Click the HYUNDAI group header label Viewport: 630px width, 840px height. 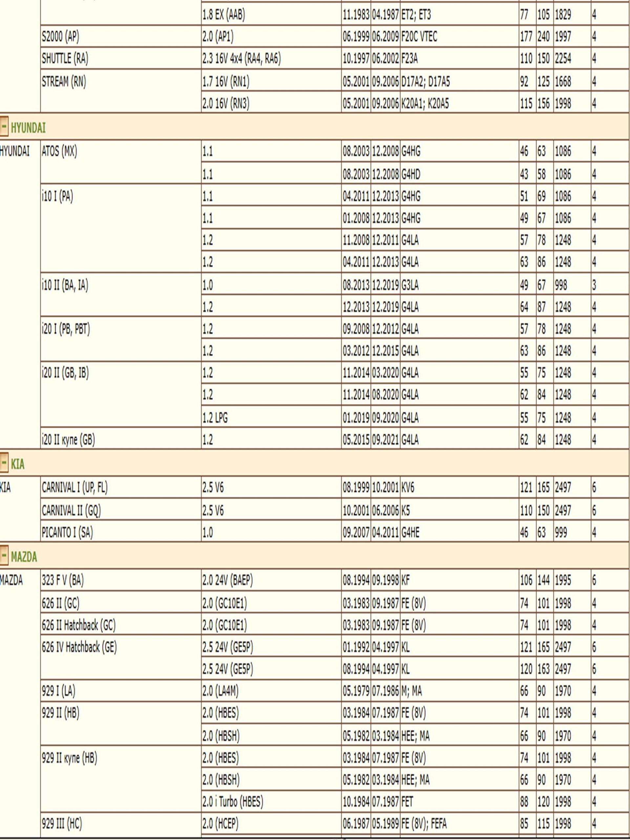tap(28, 128)
